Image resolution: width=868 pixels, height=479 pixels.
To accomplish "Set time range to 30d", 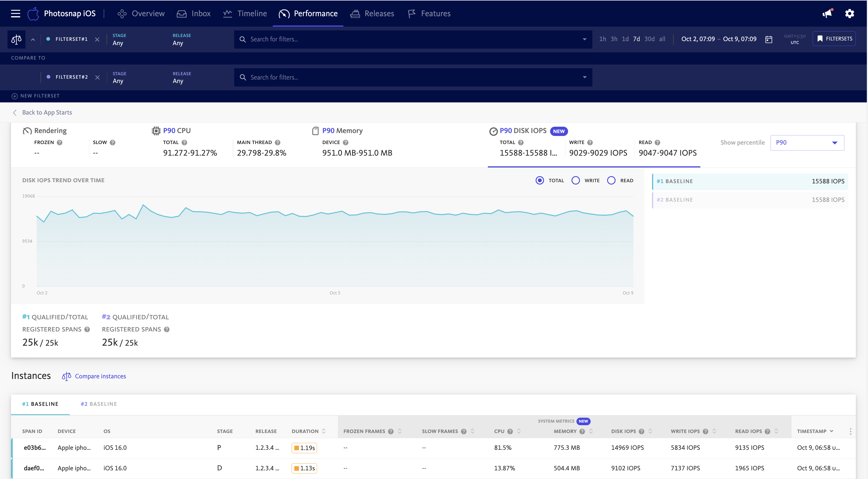I will (x=649, y=39).
